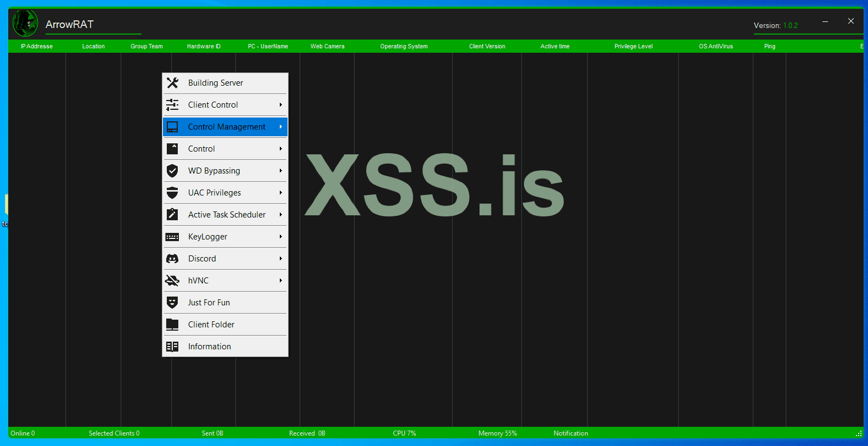This screenshot has width=868, height=446.
Task: Click the sliders icon next to Client Control
Action: point(172,105)
